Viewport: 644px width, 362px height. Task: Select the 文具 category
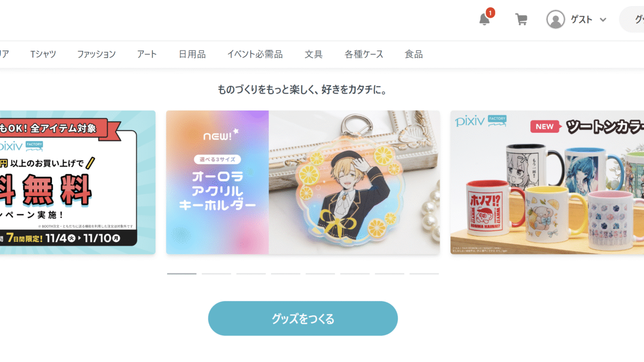pyautogui.click(x=313, y=54)
